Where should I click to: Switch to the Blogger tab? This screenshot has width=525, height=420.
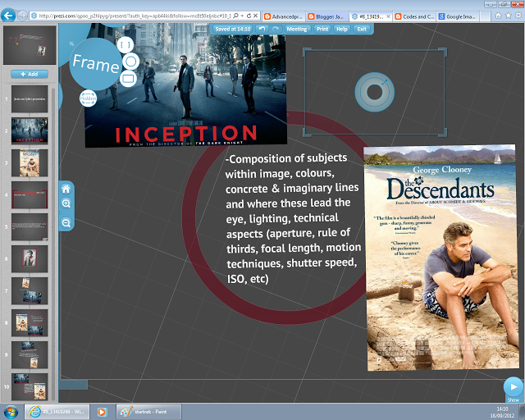326,16
